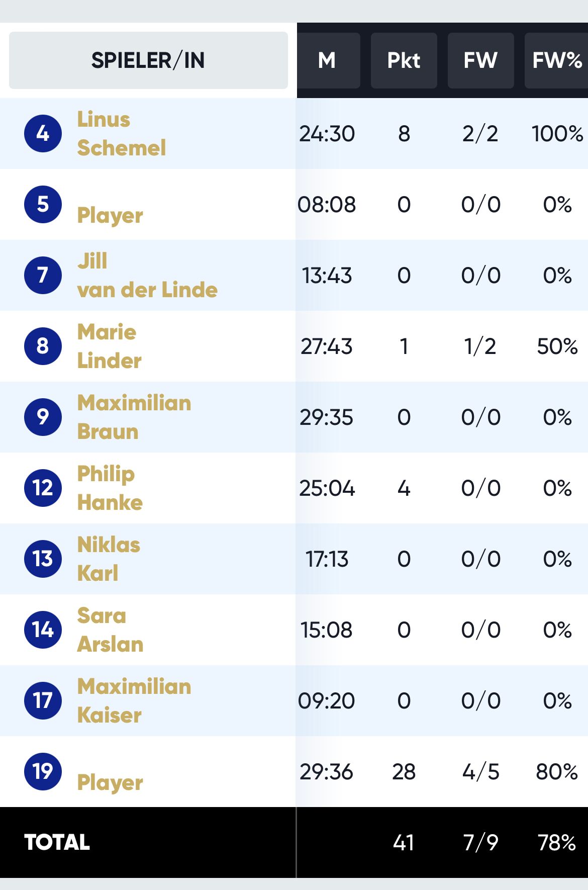This screenshot has height=890, width=588.
Task: Open Linus Schemel player profile
Action: tap(122, 134)
